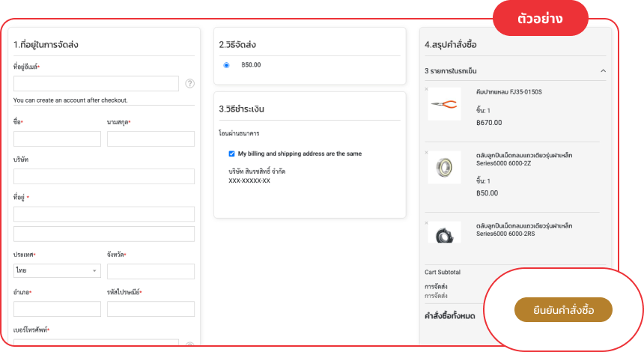Click the รหัสไปรษณีย์ postal code field
The image size is (644, 352).
(151, 309)
